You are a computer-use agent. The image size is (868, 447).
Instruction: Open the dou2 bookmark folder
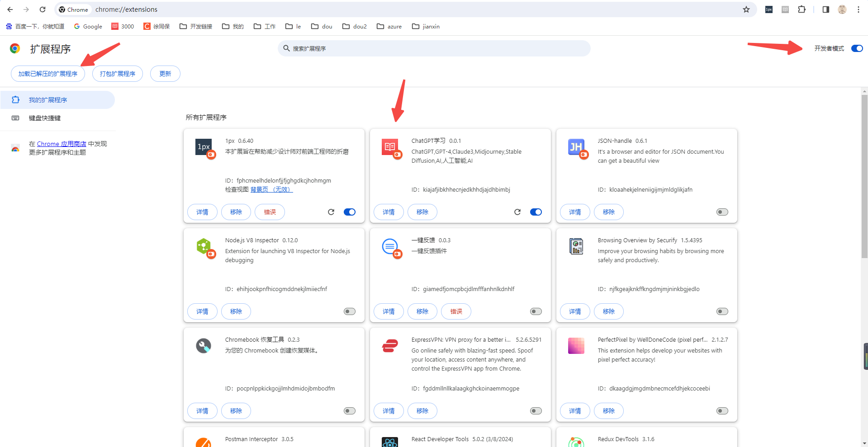[355, 27]
